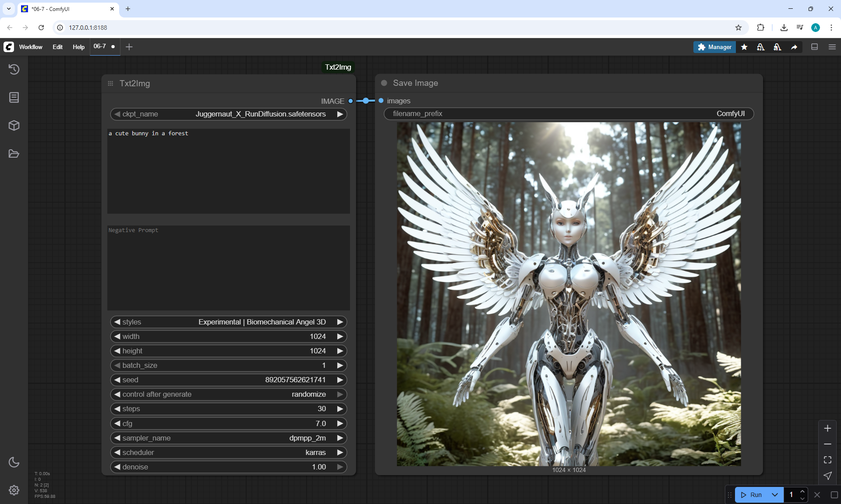Click the fit view canvas icon
The height and width of the screenshot is (504, 841).
tap(827, 460)
